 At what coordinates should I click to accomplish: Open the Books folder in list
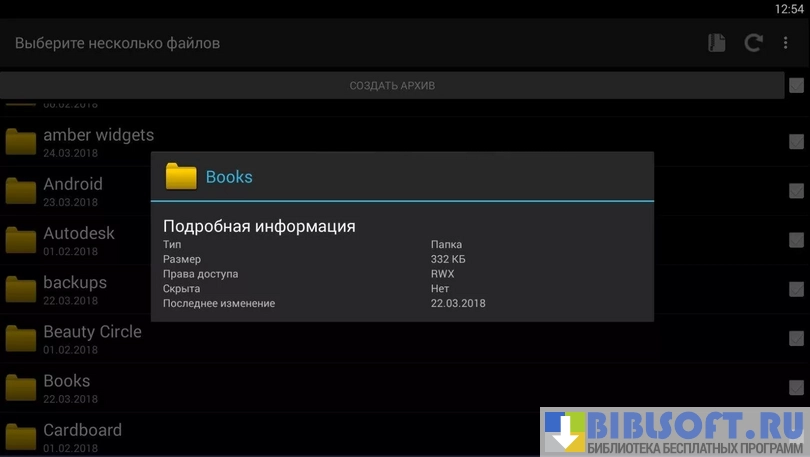(x=66, y=381)
